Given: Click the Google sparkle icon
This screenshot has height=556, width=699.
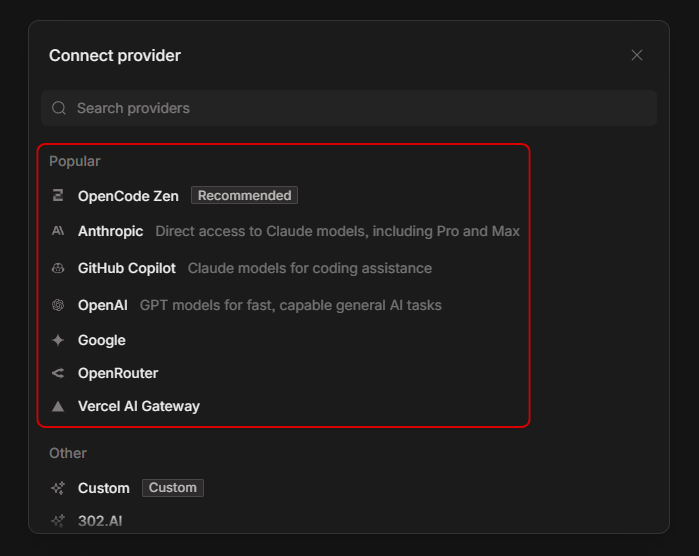Looking at the screenshot, I should coord(58,340).
